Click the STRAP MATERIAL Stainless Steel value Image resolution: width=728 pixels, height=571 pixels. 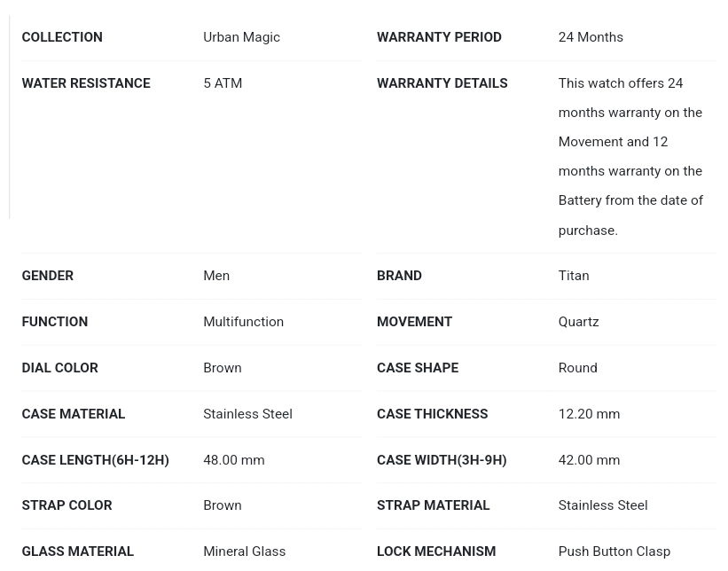(x=603, y=505)
